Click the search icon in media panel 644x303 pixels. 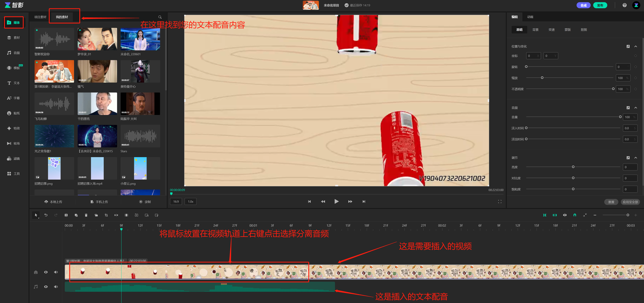[160, 17]
